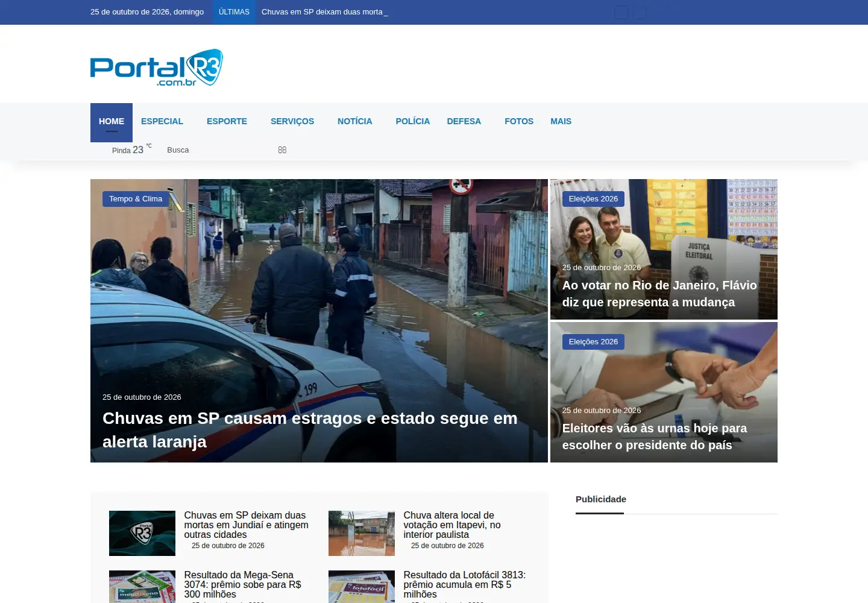The width and height of the screenshot is (868, 603).
Task: Read Resultado da Lotofácil 3813 article
Action: click(x=464, y=584)
